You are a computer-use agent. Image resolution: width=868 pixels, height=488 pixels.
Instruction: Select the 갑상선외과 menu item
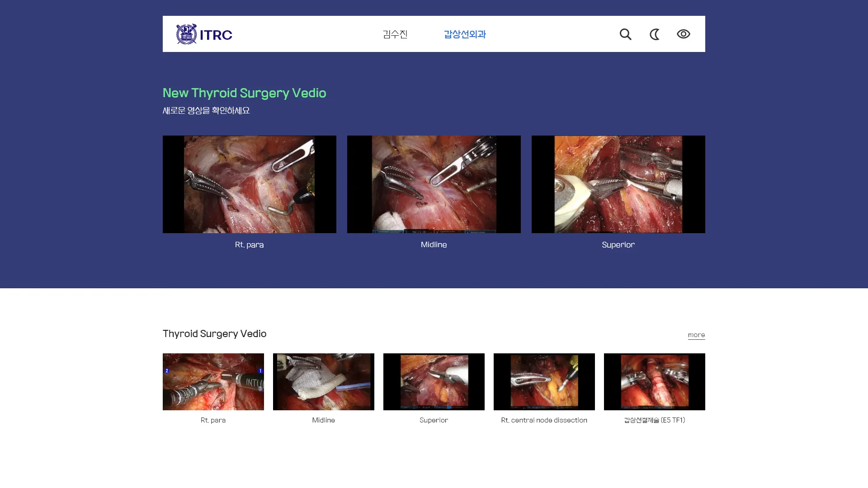(x=464, y=34)
